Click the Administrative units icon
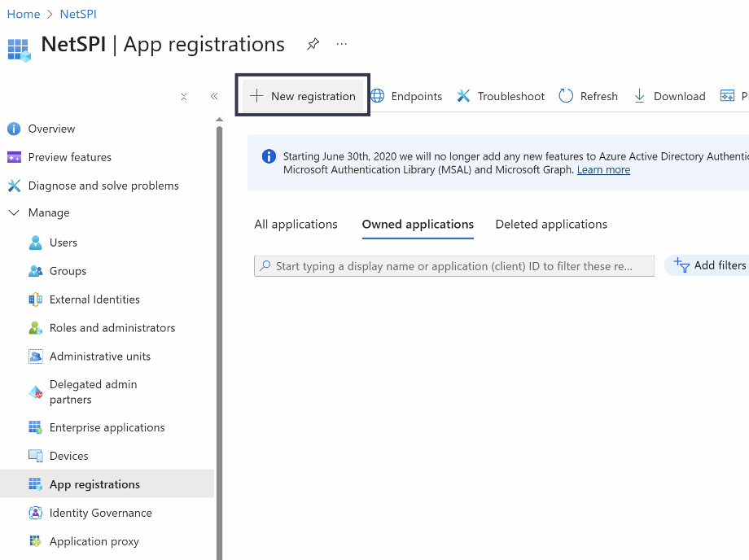 35,357
